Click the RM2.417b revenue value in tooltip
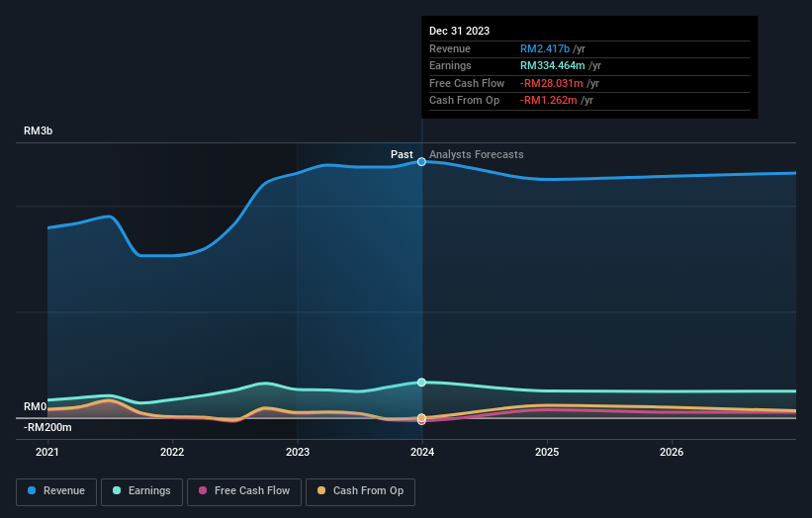Viewport: 812px width, 518px height. pyautogui.click(x=545, y=48)
